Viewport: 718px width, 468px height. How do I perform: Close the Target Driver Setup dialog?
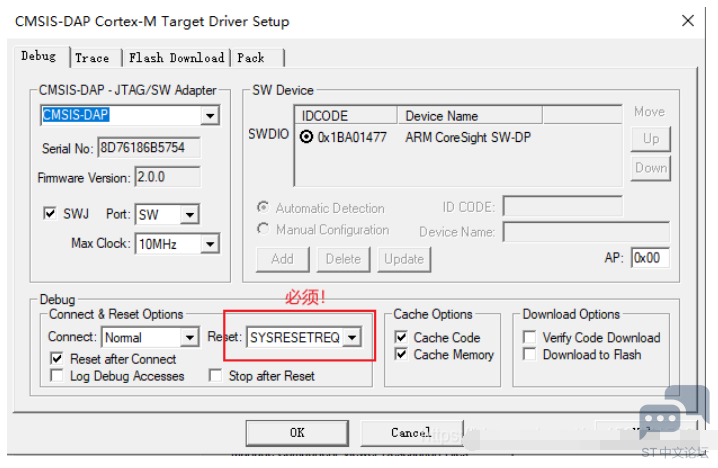[x=688, y=21]
